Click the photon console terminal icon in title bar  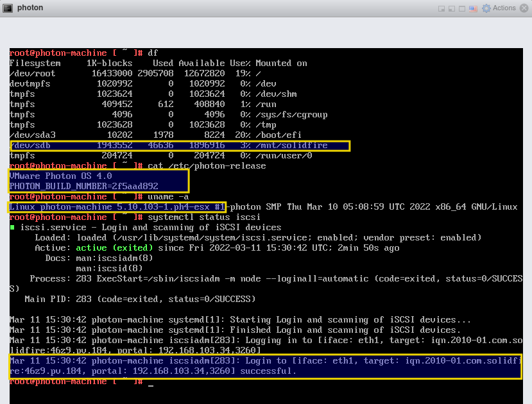pyautogui.click(x=8, y=8)
